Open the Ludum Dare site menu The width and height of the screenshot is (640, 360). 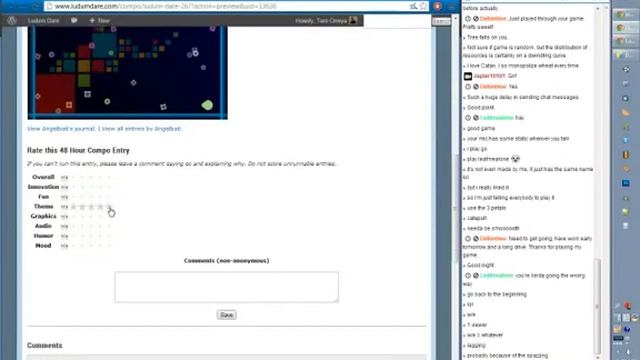point(43,20)
